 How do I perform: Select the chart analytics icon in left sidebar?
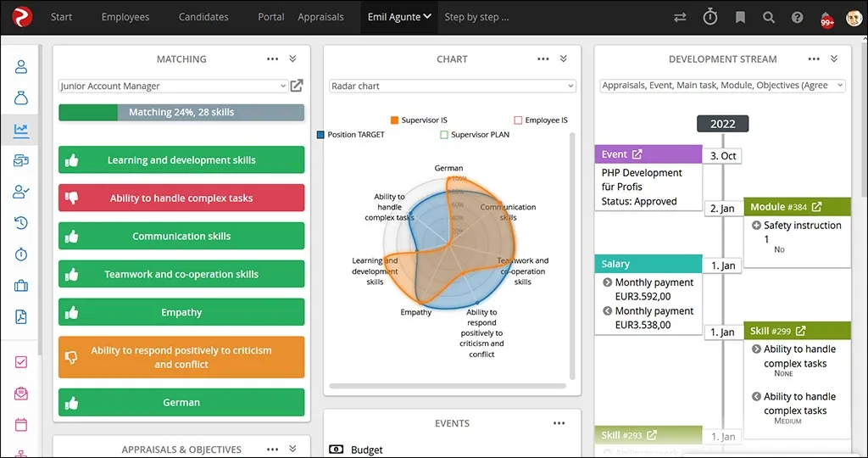coord(21,130)
